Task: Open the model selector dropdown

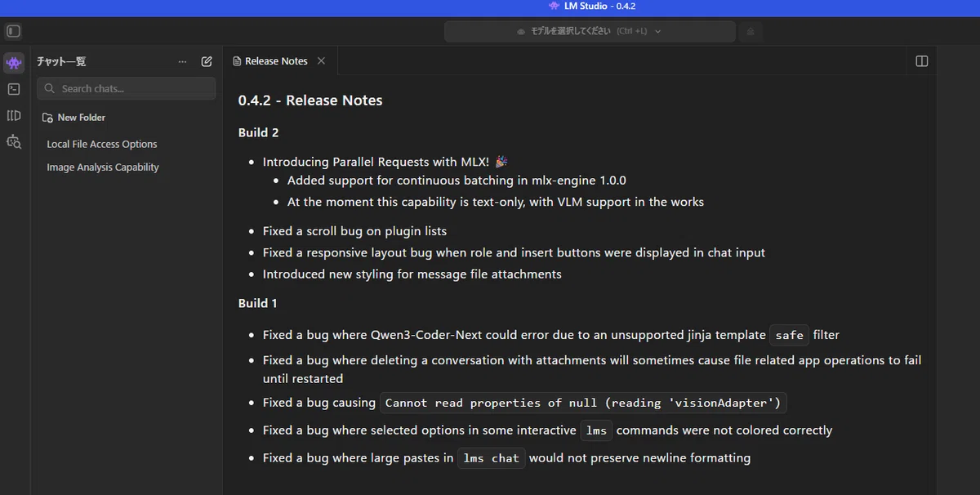Action: point(589,31)
